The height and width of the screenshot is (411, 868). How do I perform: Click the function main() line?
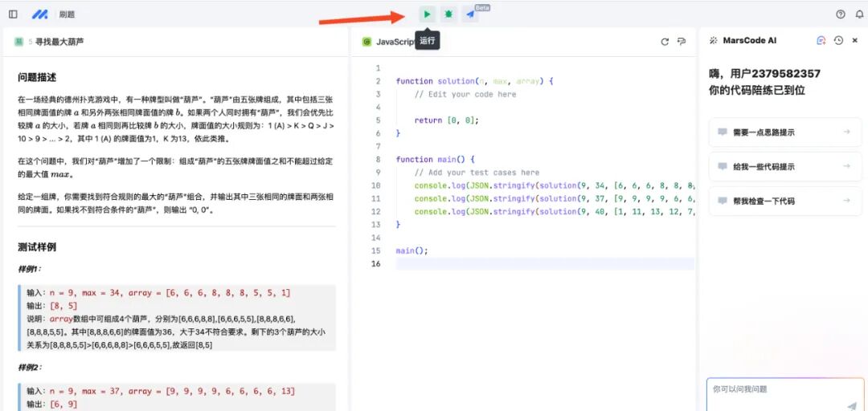[435, 159]
